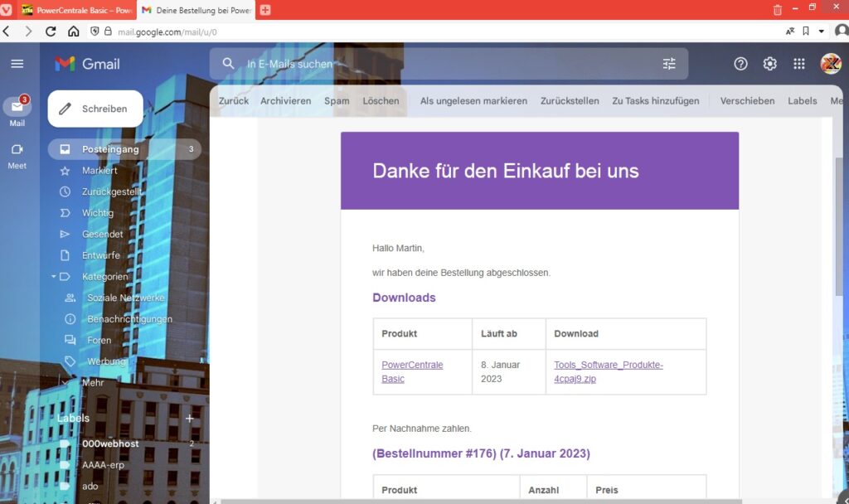Click Löschen to delete mail

[x=381, y=100]
